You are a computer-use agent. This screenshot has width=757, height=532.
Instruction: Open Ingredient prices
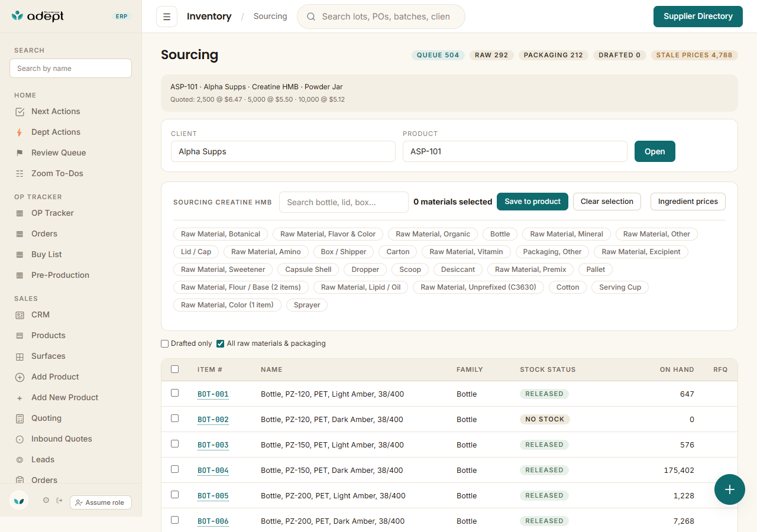click(688, 202)
